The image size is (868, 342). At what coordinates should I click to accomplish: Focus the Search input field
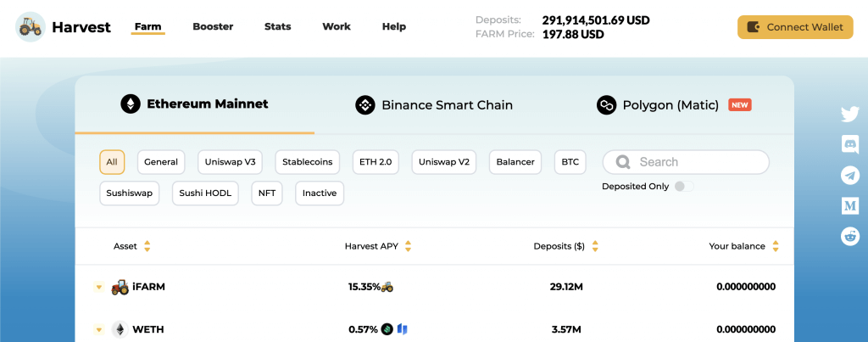[x=686, y=162]
